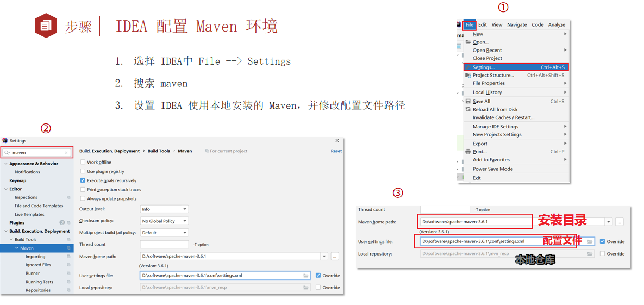The height and width of the screenshot is (305, 644).
Task: Collapse the Appearance & Behavior tree node
Action: coord(5,164)
